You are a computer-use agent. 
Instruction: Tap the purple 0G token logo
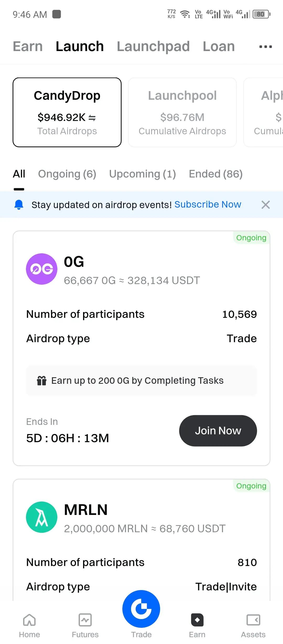point(42,269)
